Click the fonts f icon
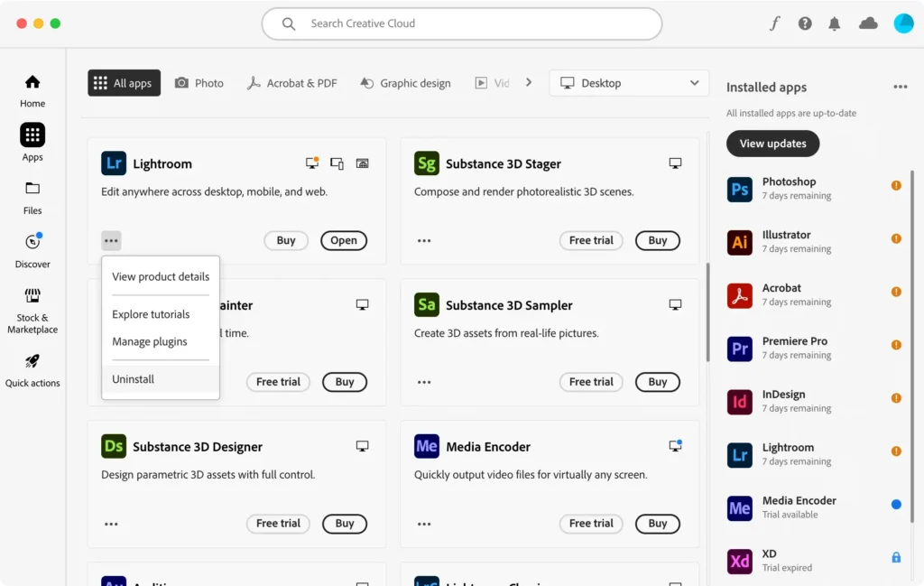The width and height of the screenshot is (924, 586). tap(775, 23)
